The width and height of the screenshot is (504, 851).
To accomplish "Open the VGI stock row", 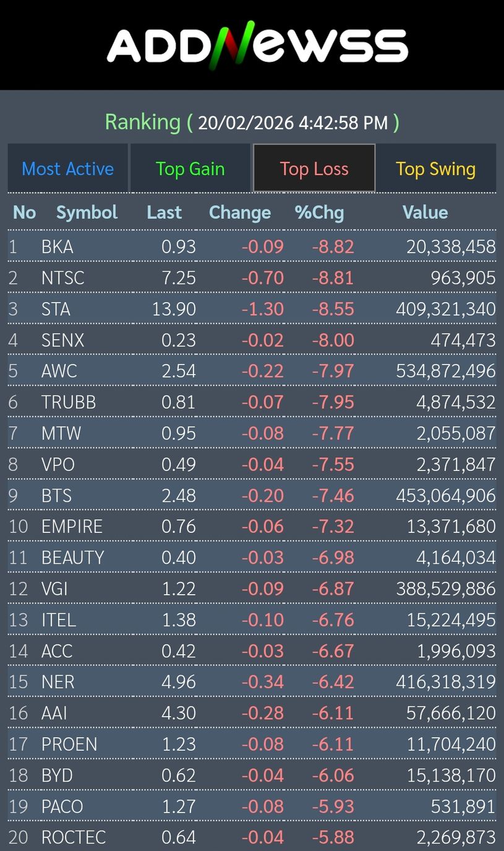I will point(54,589).
